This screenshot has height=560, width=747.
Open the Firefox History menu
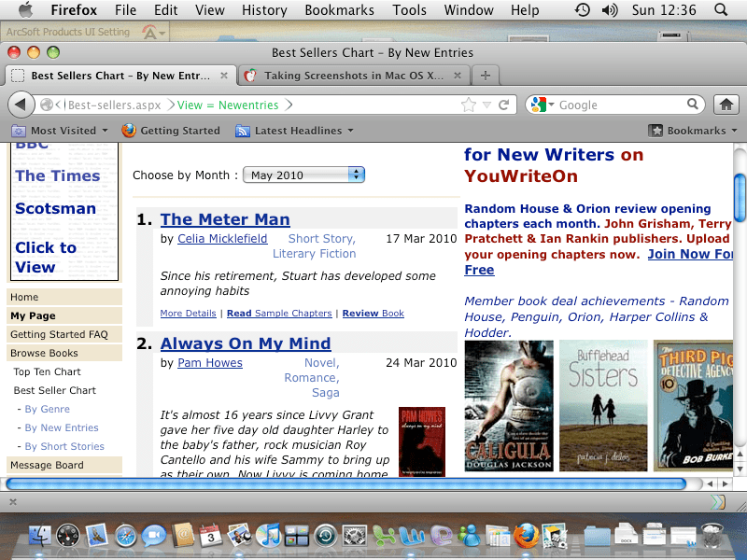click(x=264, y=10)
